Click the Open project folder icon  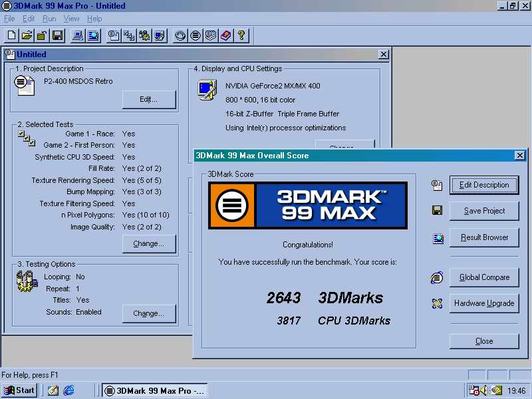pyautogui.click(x=27, y=35)
